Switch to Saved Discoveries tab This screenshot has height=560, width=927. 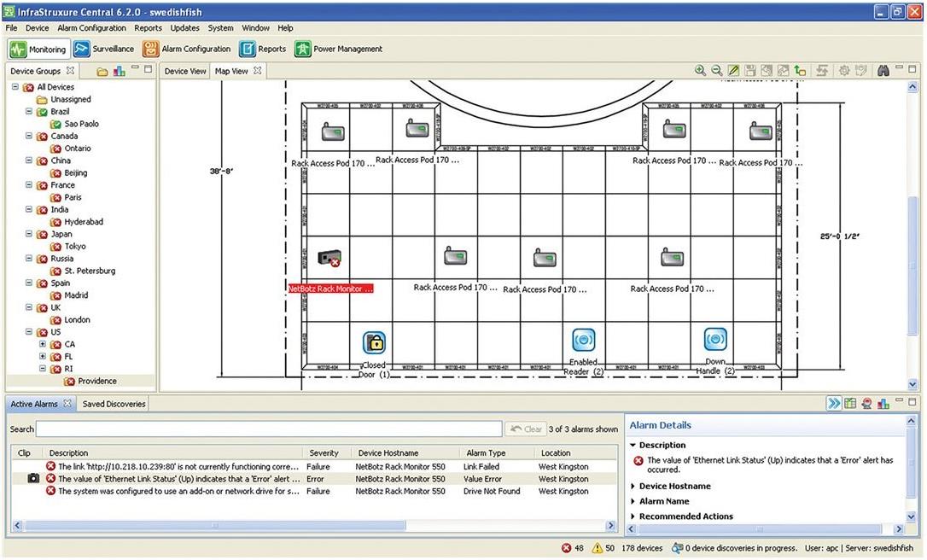click(x=114, y=404)
